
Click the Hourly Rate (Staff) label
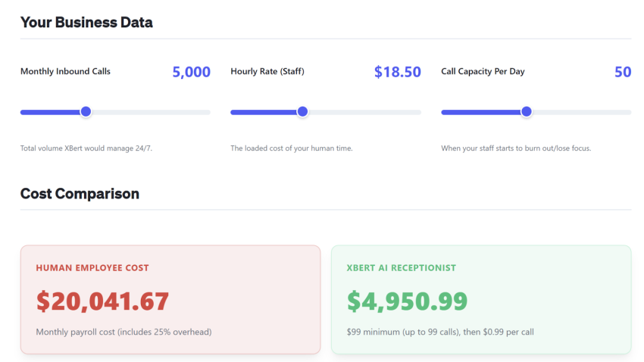(x=267, y=72)
